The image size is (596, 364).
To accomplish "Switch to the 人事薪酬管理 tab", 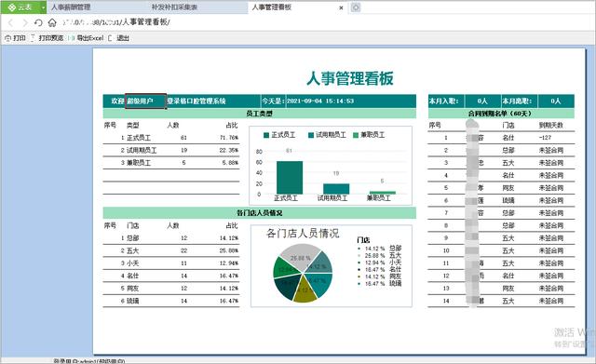I will click(x=71, y=7).
